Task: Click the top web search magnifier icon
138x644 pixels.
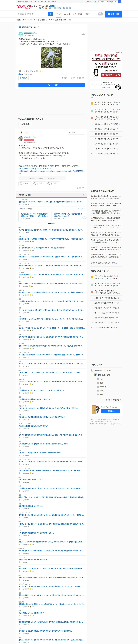Action: click(x=120, y=2)
